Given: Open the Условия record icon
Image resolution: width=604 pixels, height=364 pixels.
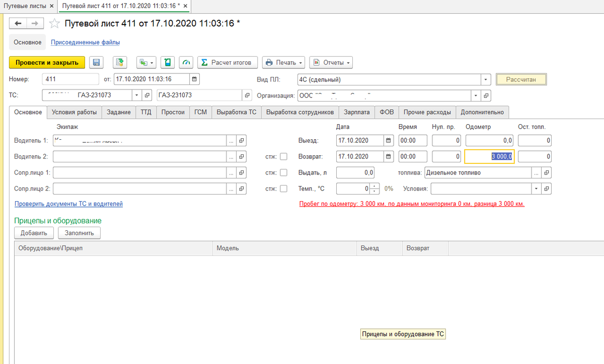Looking at the screenshot, I should coord(547,189).
